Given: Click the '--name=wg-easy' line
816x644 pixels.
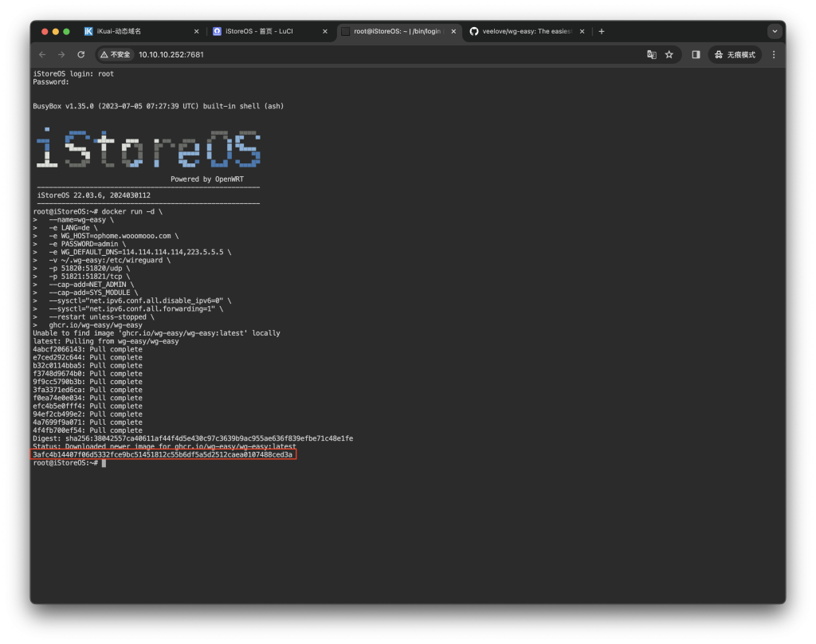Looking at the screenshot, I should 73,220.
